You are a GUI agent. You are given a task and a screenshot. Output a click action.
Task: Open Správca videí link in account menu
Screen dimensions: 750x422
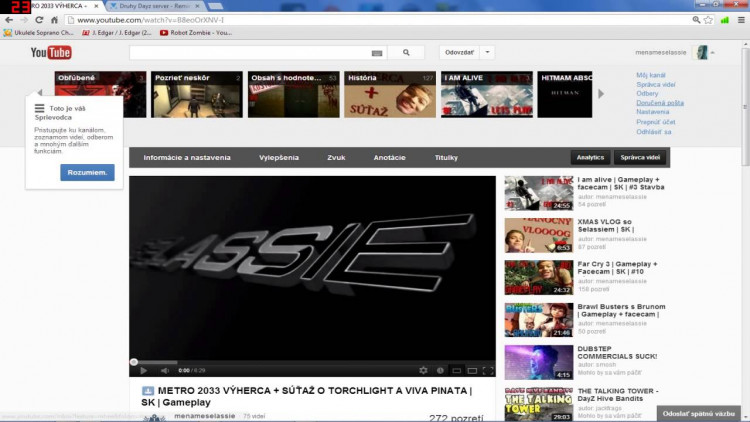coord(656,85)
